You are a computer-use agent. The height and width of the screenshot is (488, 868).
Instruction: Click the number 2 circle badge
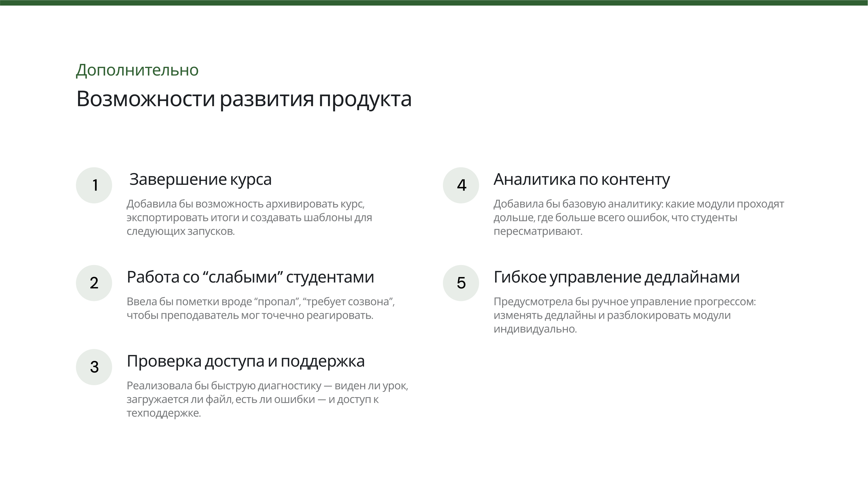click(x=94, y=283)
